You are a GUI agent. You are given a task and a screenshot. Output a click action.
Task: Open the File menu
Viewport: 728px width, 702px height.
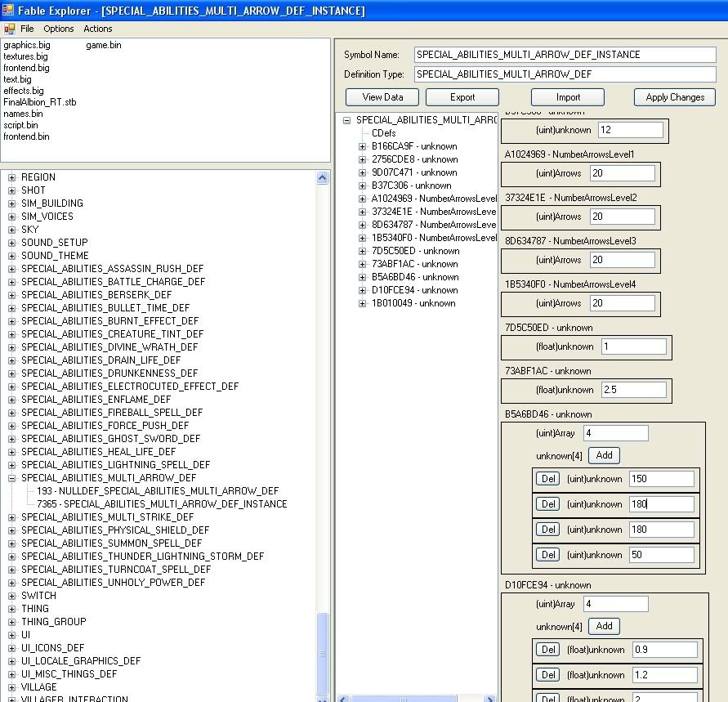point(27,29)
